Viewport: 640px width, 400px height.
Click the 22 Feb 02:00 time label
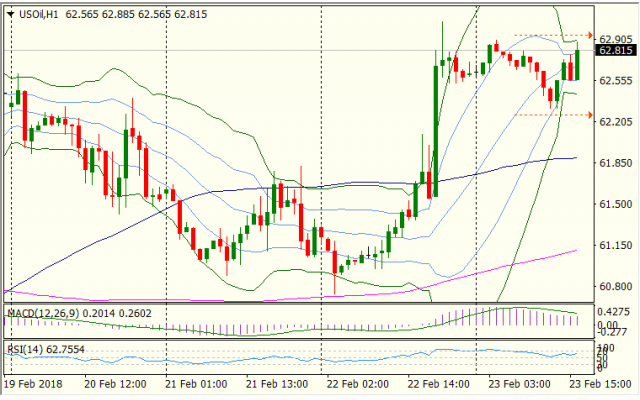(x=358, y=384)
